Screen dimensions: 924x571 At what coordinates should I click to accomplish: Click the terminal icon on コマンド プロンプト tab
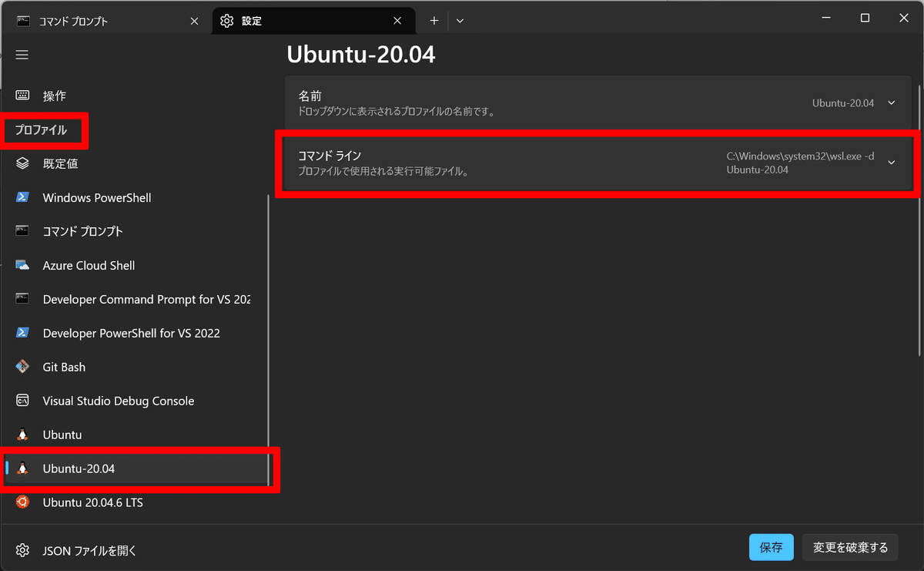click(24, 21)
